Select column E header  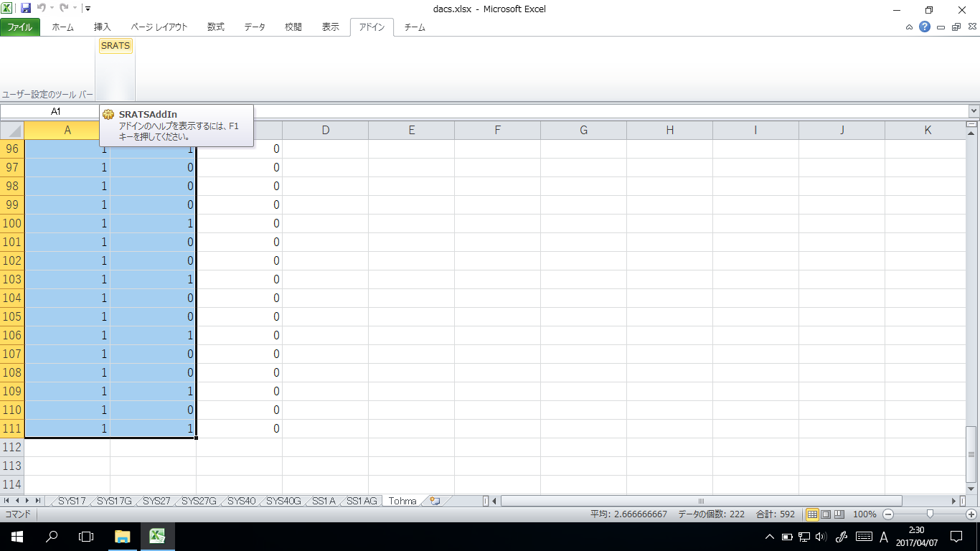pos(411,130)
